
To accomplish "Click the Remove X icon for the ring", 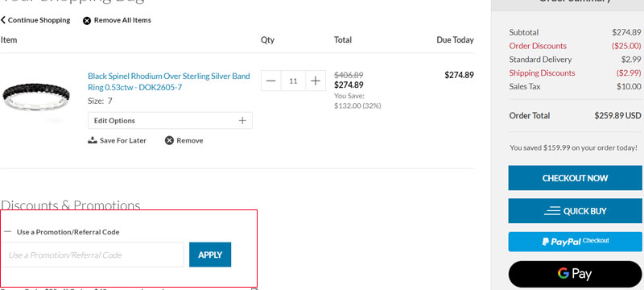I will (x=169, y=140).
